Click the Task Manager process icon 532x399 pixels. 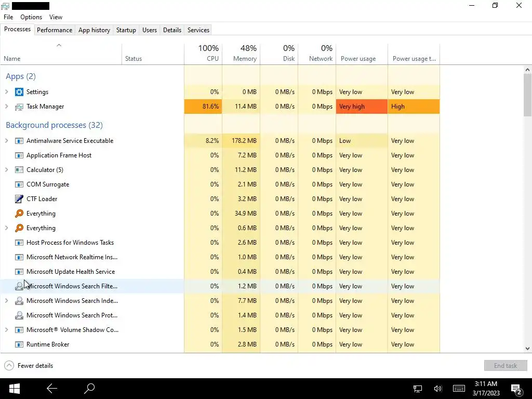(x=19, y=107)
